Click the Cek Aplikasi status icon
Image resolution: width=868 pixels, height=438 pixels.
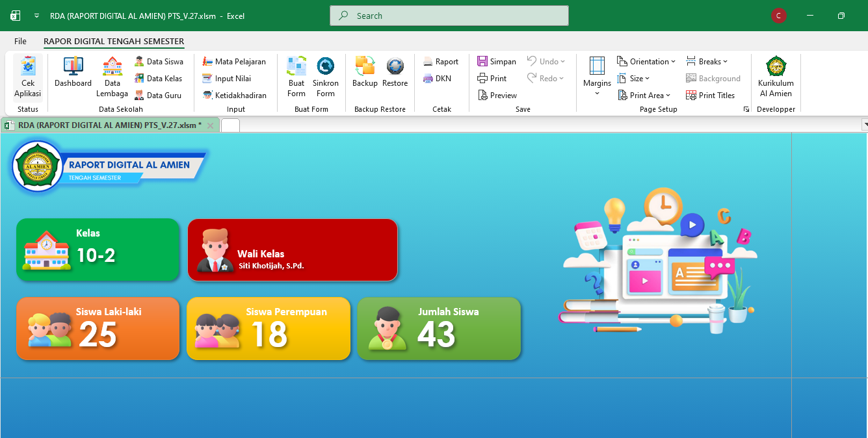tap(28, 77)
